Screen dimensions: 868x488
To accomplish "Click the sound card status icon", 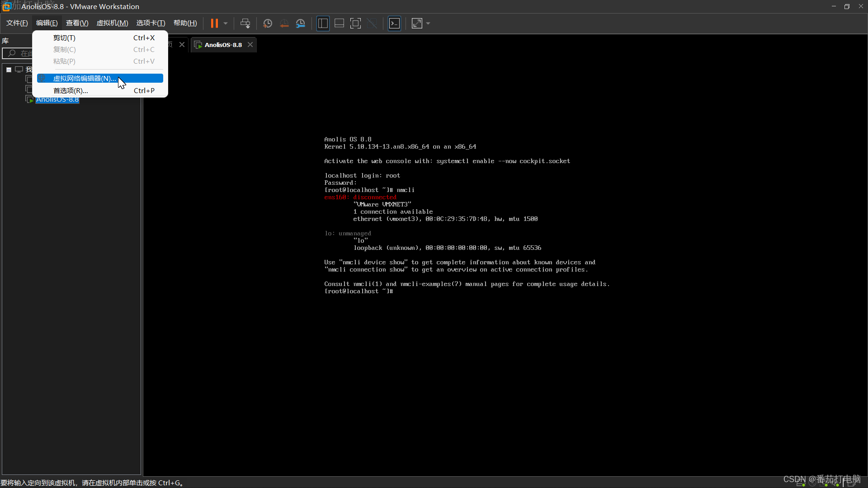I will click(x=835, y=483).
